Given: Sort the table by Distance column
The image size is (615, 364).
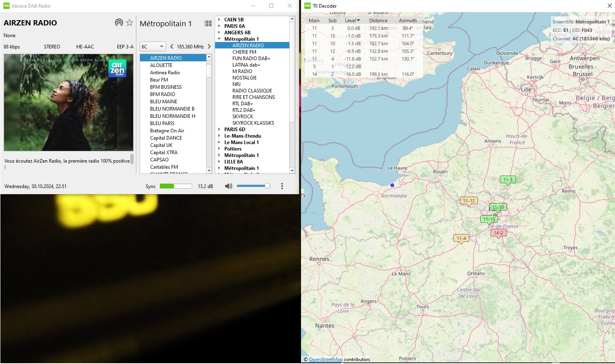Looking at the screenshot, I should click(378, 21).
